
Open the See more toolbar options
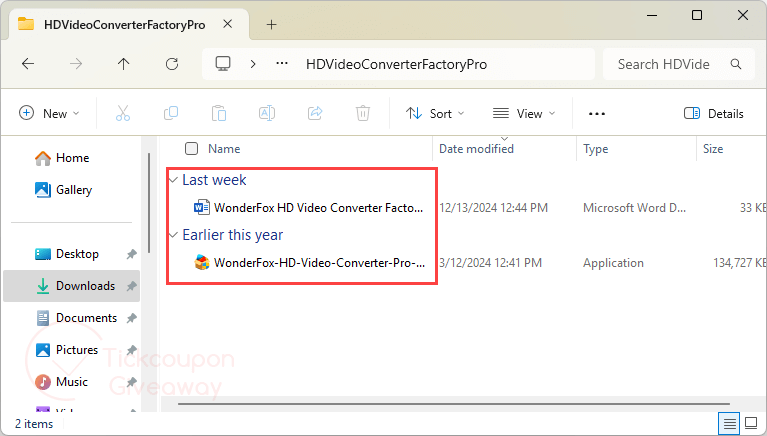click(x=597, y=114)
